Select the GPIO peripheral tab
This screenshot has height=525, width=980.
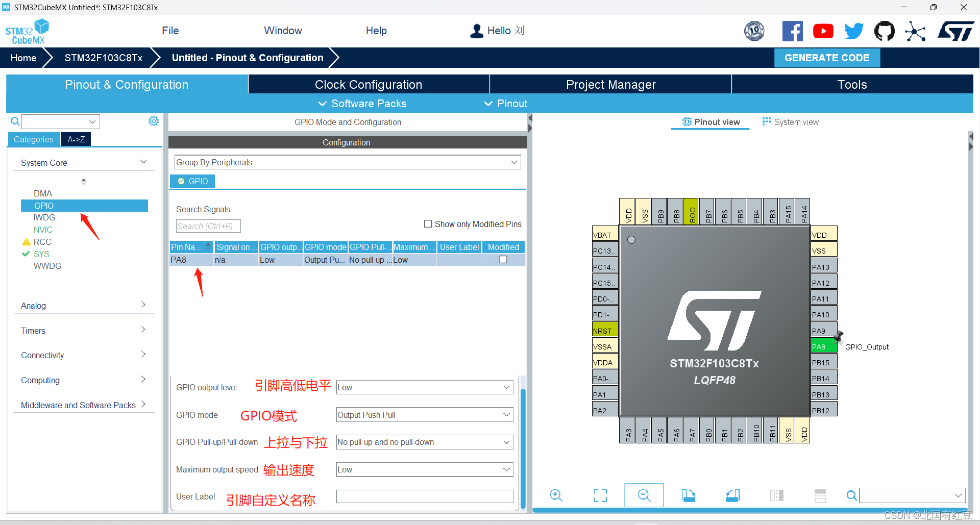[192, 181]
